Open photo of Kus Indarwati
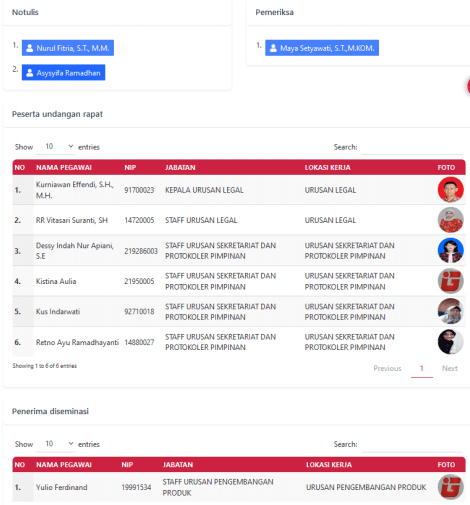The height and width of the screenshot is (505, 470). (450, 311)
